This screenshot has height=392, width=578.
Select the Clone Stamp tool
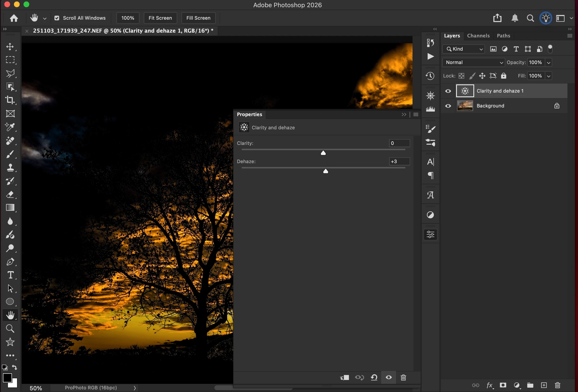[x=10, y=168]
